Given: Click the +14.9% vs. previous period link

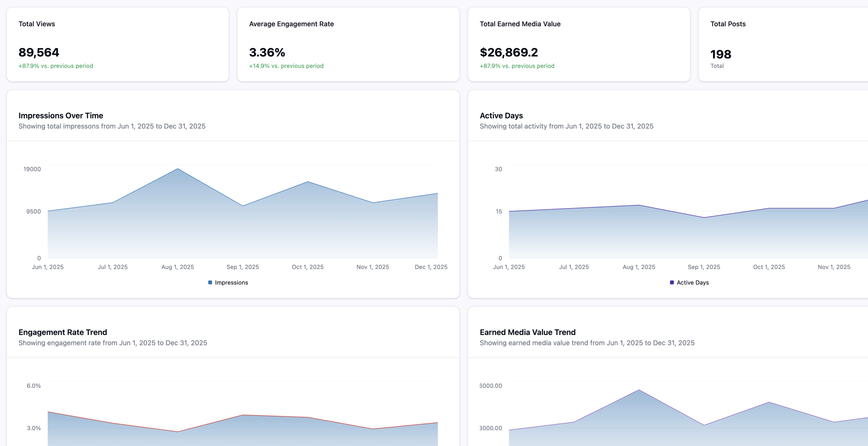Looking at the screenshot, I should (286, 66).
